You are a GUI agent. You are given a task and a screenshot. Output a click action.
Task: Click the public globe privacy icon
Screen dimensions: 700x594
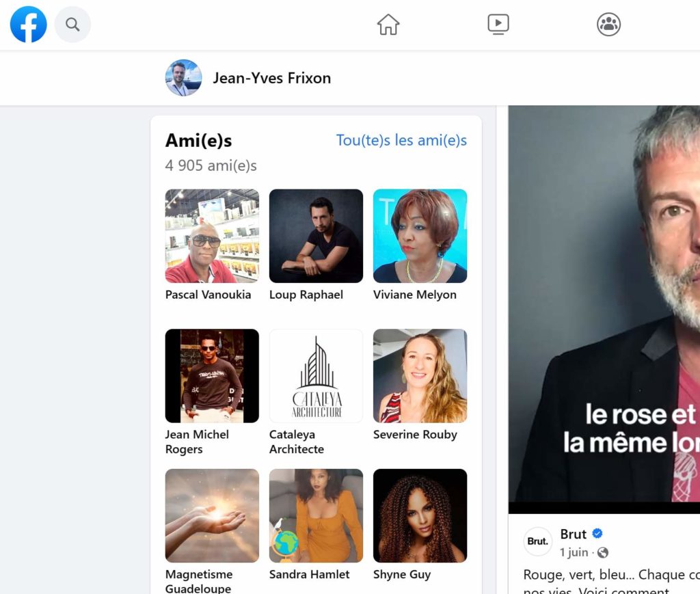[603, 552]
